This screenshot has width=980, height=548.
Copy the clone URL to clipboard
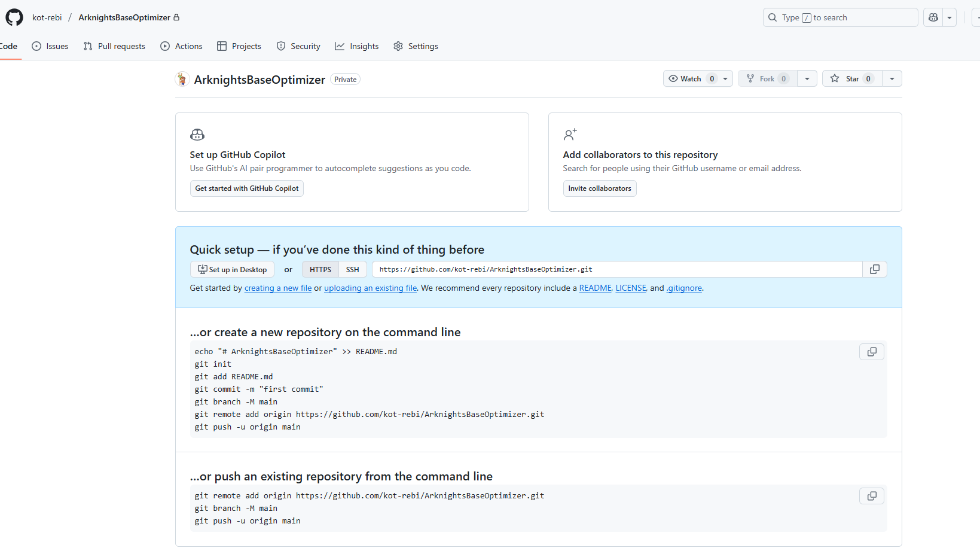pyautogui.click(x=875, y=269)
